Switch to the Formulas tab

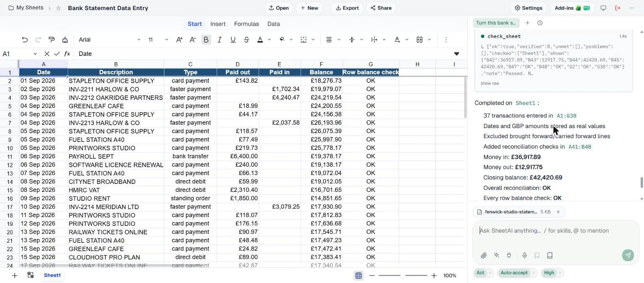[247, 24]
